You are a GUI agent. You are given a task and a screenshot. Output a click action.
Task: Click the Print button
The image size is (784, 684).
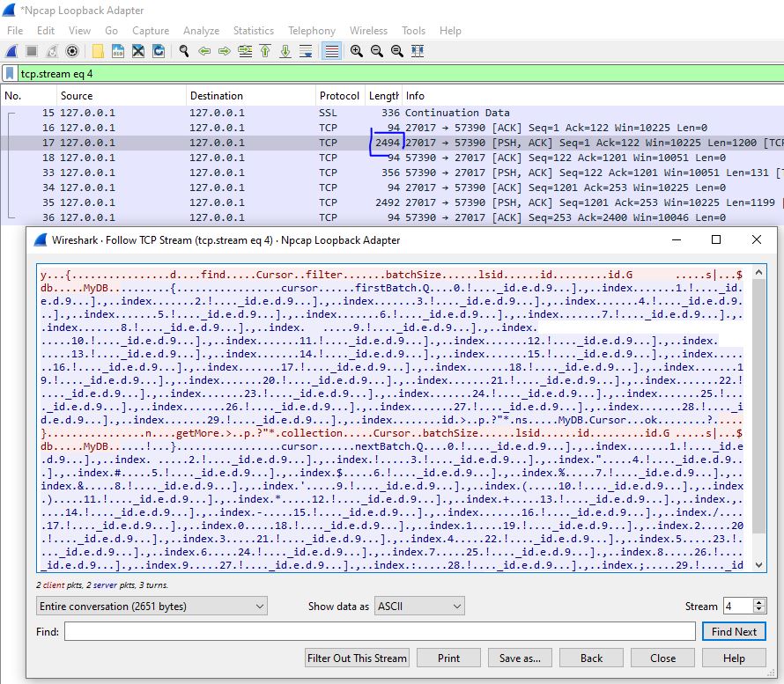[x=448, y=658]
